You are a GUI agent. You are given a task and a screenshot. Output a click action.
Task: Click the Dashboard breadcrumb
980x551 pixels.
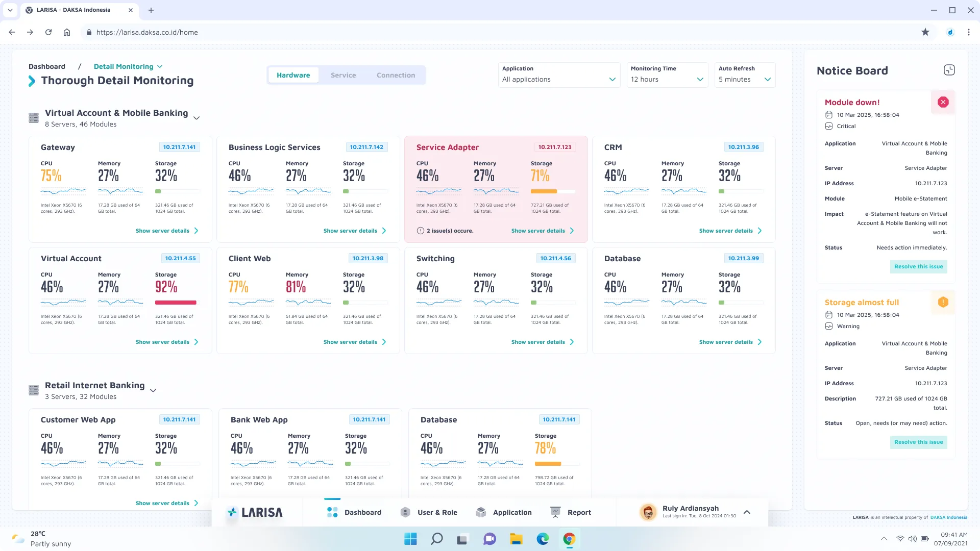coord(47,67)
